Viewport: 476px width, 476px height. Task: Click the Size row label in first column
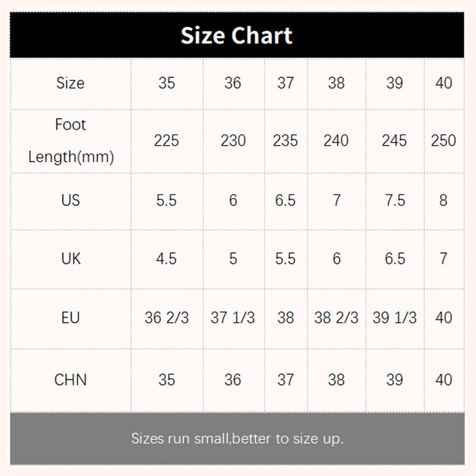pyautogui.click(x=70, y=83)
